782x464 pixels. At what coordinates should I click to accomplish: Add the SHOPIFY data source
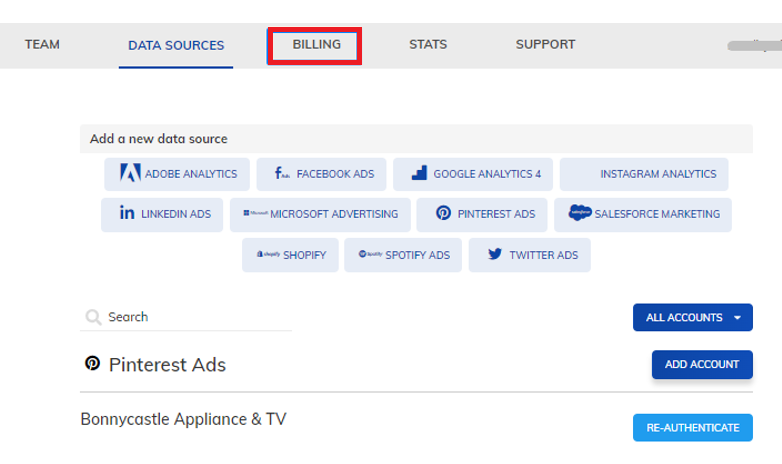click(x=290, y=255)
